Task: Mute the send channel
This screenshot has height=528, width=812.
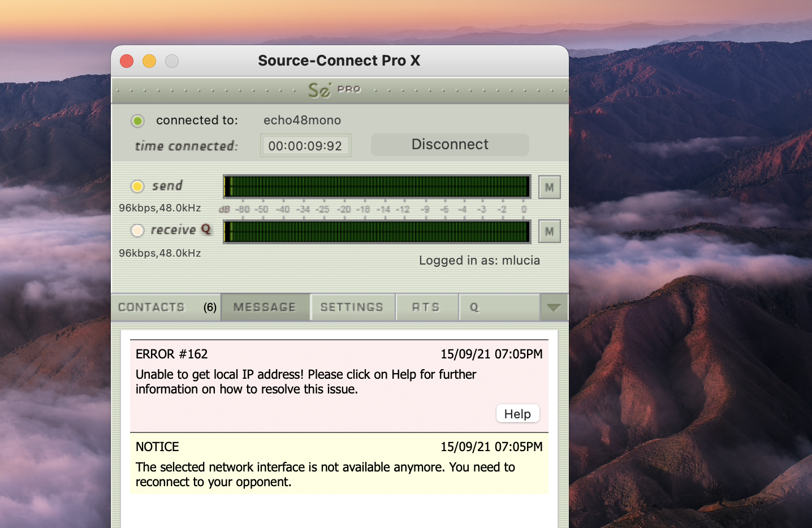Action: [549, 188]
